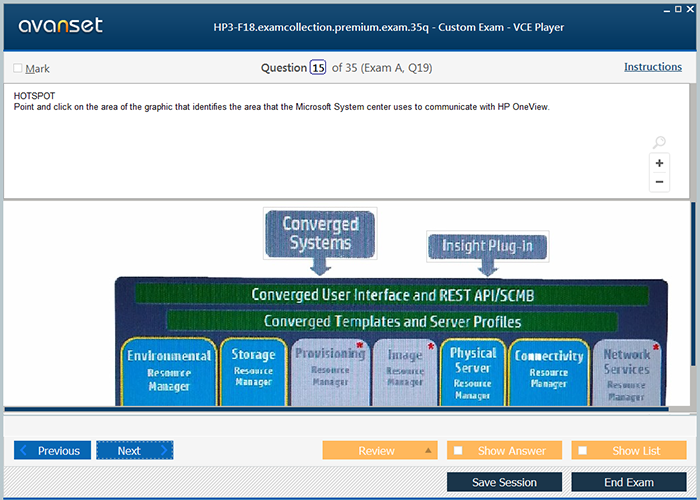Enable the Show List checkbox
Screen dimensions: 700x500
pos(583,451)
